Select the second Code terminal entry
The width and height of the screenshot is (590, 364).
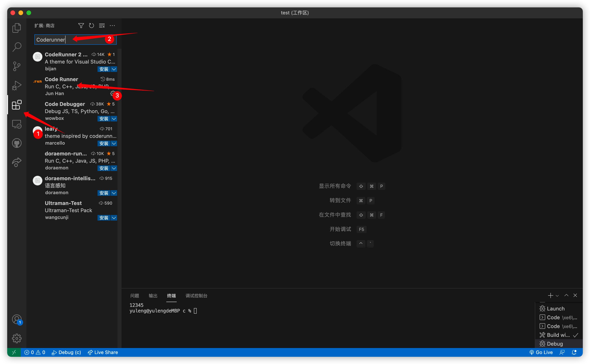pos(559,326)
